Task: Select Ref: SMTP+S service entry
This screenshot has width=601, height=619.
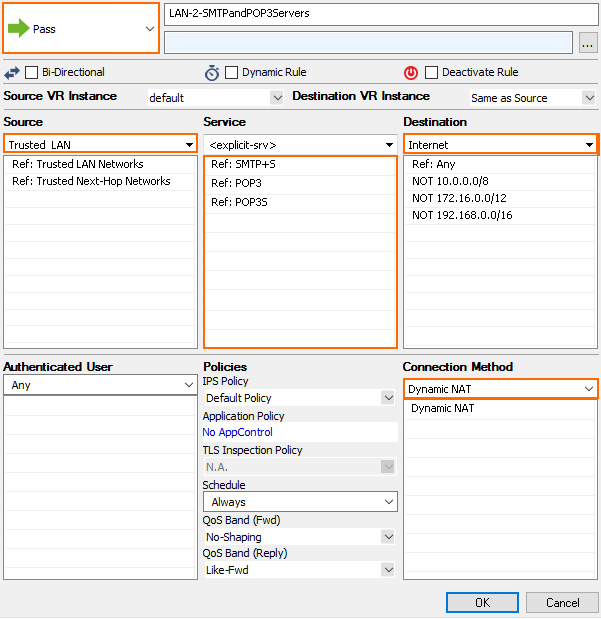Action: pos(300,164)
